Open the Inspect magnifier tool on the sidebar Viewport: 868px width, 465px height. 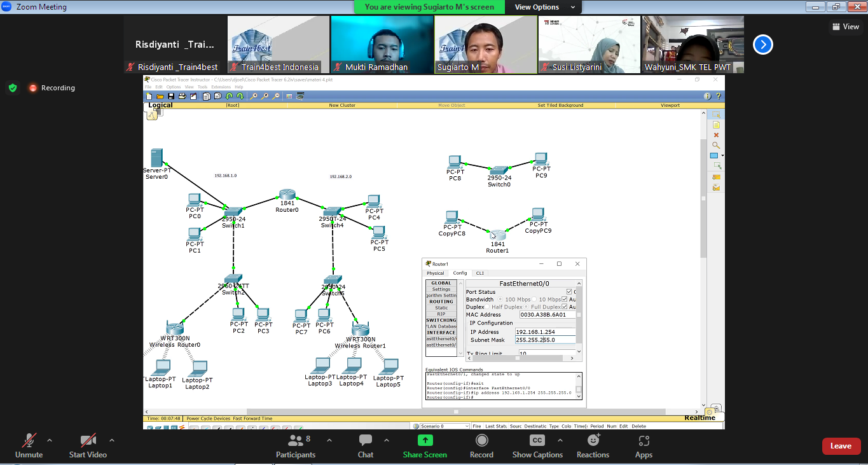716,144
